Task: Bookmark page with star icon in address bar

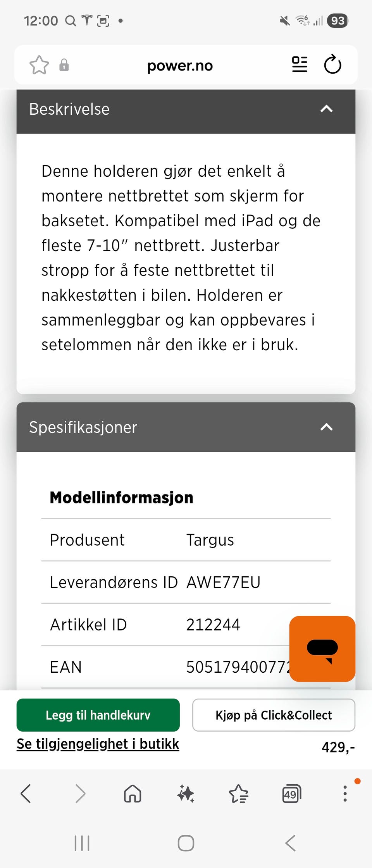Action: 39,65
